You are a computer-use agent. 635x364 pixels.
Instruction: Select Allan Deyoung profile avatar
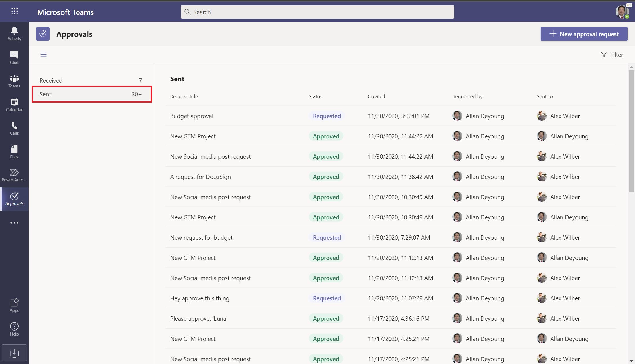(x=457, y=116)
